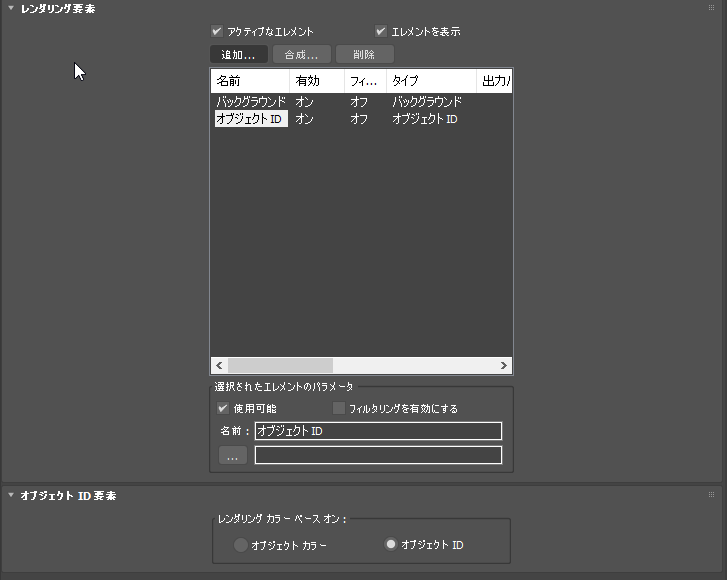Click the フィ... column header
Image resolution: width=727 pixels, height=580 pixels.
coord(365,81)
